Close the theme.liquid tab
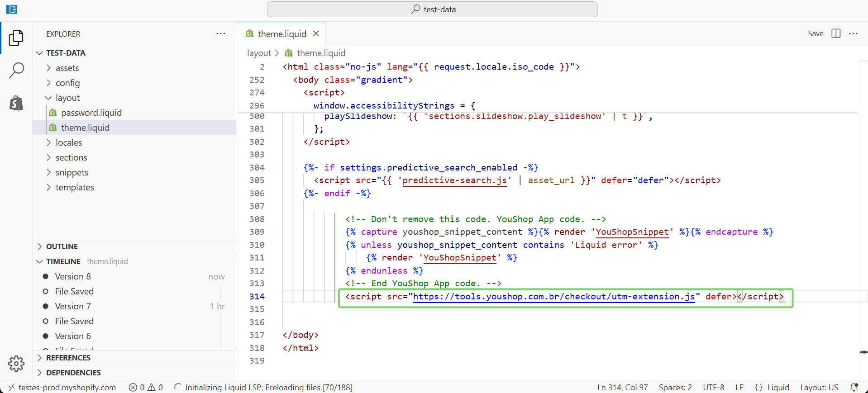The width and height of the screenshot is (868, 393). click(316, 34)
